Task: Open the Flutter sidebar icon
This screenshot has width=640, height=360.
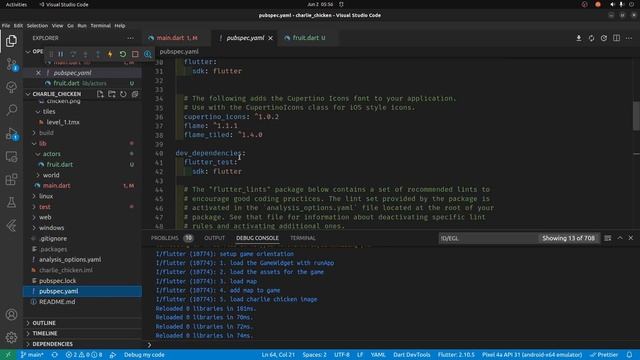Action: (11, 225)
